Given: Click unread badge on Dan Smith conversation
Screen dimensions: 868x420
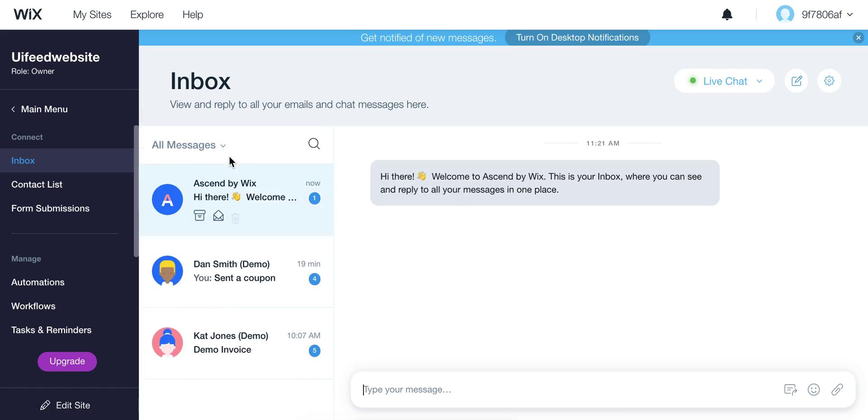Looking at the screenshot, I should click(x=315, y=279).
